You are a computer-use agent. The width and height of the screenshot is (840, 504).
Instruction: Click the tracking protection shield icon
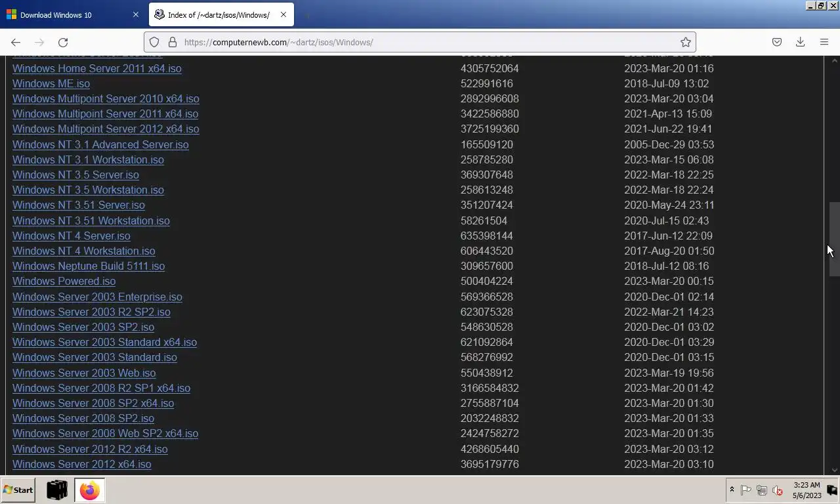154,42
